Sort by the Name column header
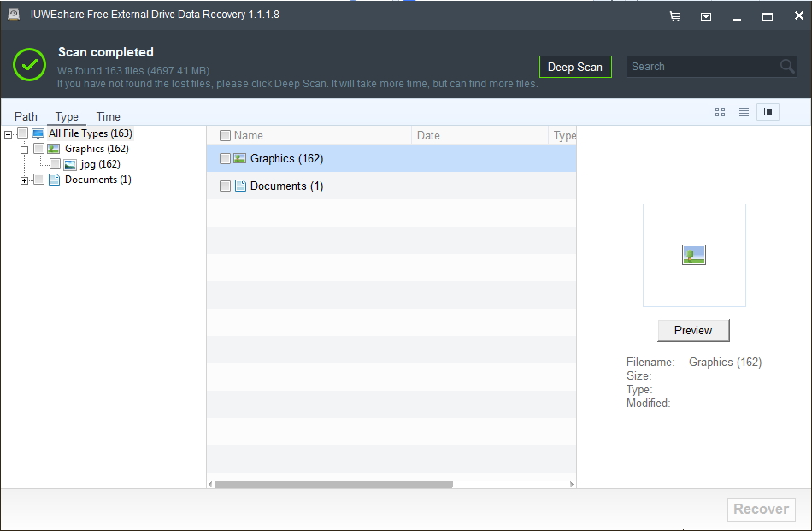The height and width of the screenshot is (531, 812). click(249, 136)
